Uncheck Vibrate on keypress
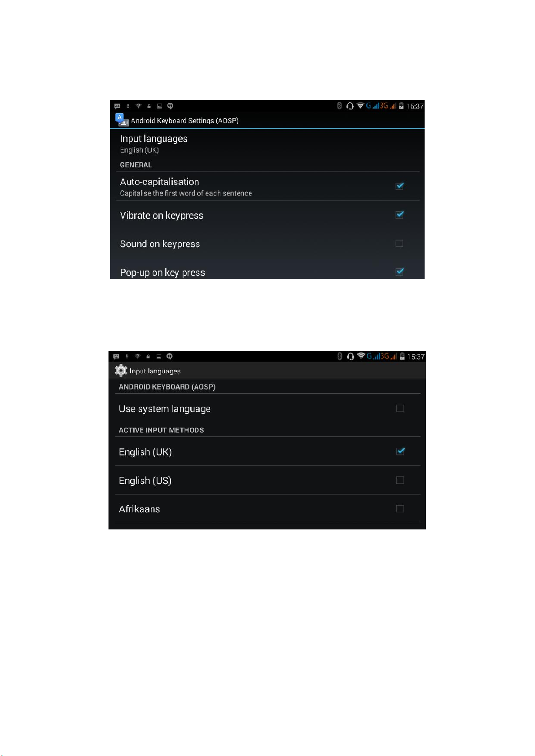Image resolution: width=535 pixels, height=756 pixels. click(x=399, y=215)
